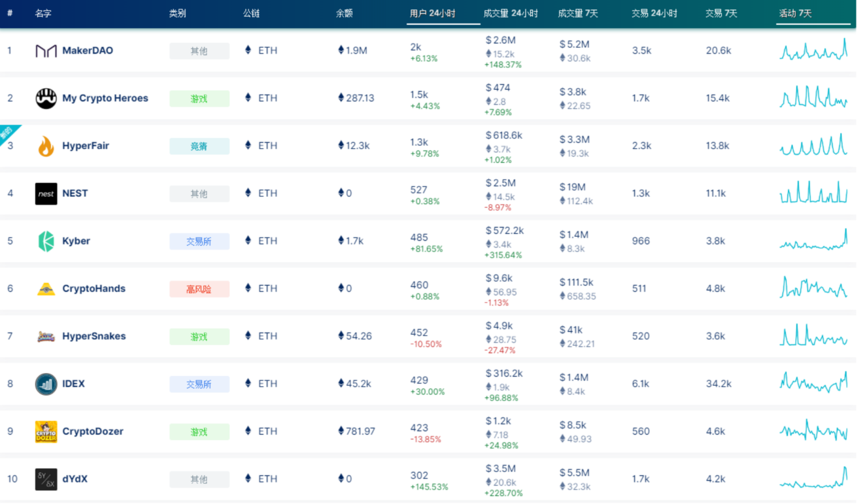Sort by 成交量 7天 column header
Image resolution: width=861 pixels, height=504 pixels.
tap(578, 13)
